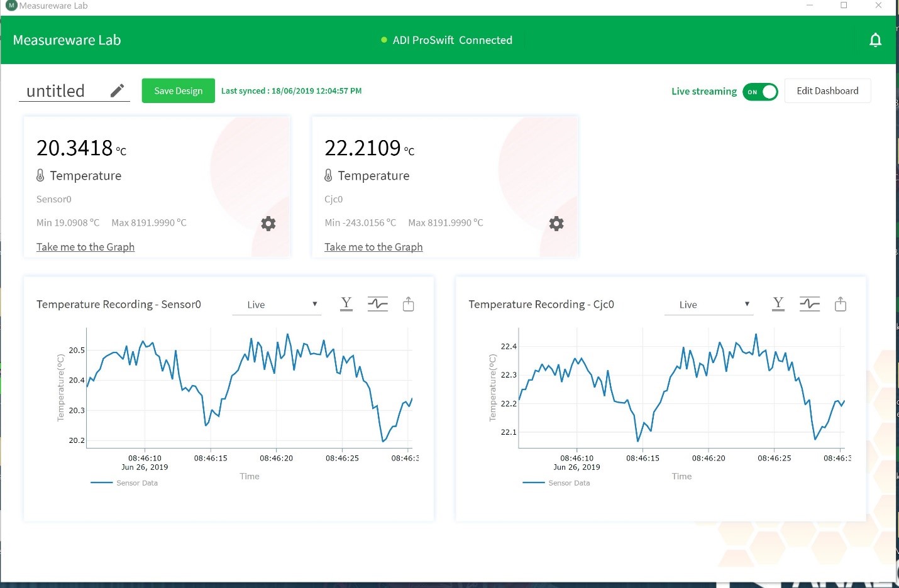The height and width of the screenshot is (588, 899).
Task: Open notifications bell icon
Action: pyautogui.click(x=875, y=40)
